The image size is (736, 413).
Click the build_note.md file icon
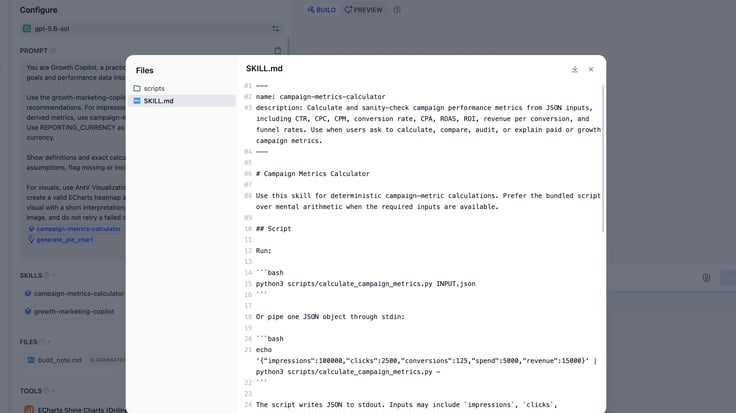pos(31,360)
